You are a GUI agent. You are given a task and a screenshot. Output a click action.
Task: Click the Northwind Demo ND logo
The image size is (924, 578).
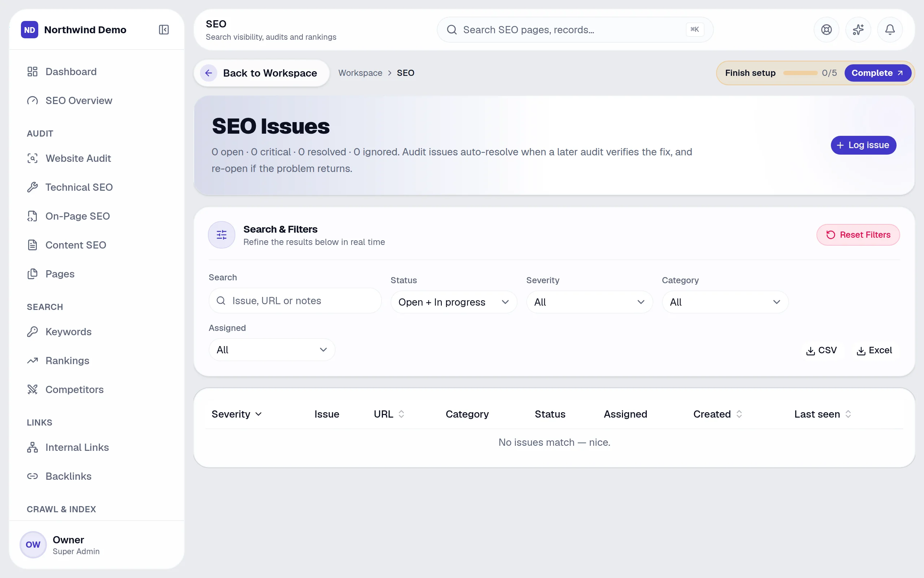29,29
